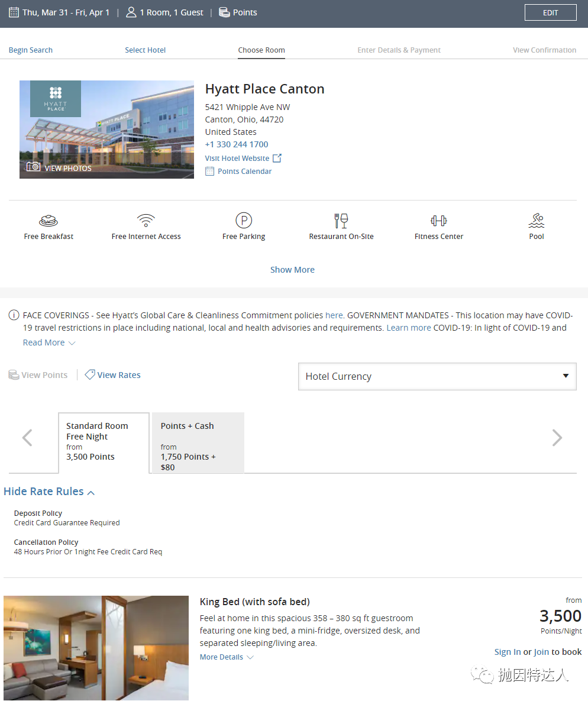Select Standard Room Free Night tab

[104, 442]
